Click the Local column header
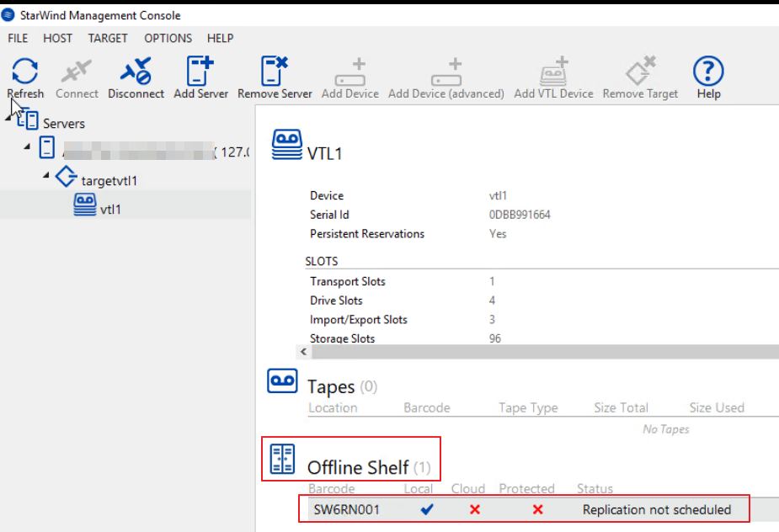The height and width of the screenshot is (532, 779). click(x=419, y=488)
